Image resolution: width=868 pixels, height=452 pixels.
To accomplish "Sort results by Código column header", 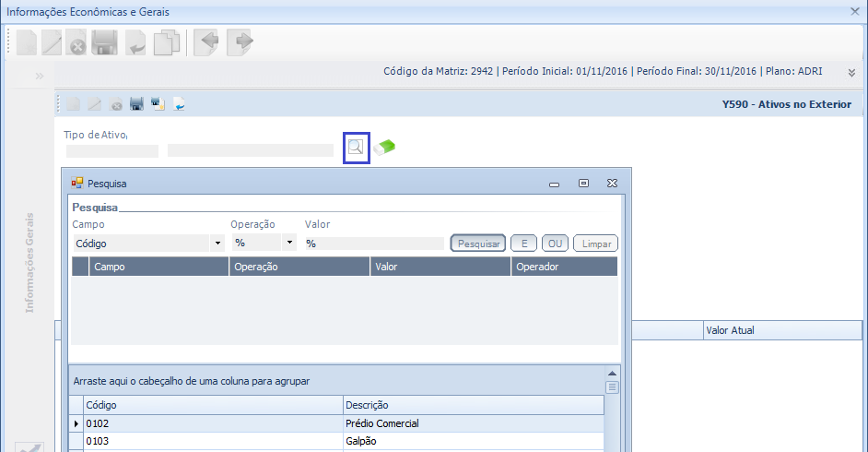I will pyautogui.click(x=213, y=405).
